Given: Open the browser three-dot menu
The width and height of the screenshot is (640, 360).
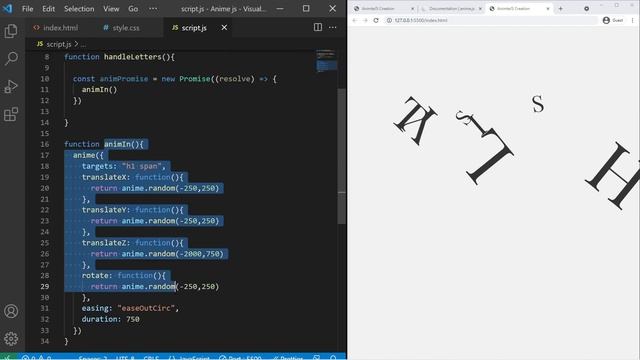Looking at the screenshot, I should pos(633,20).
